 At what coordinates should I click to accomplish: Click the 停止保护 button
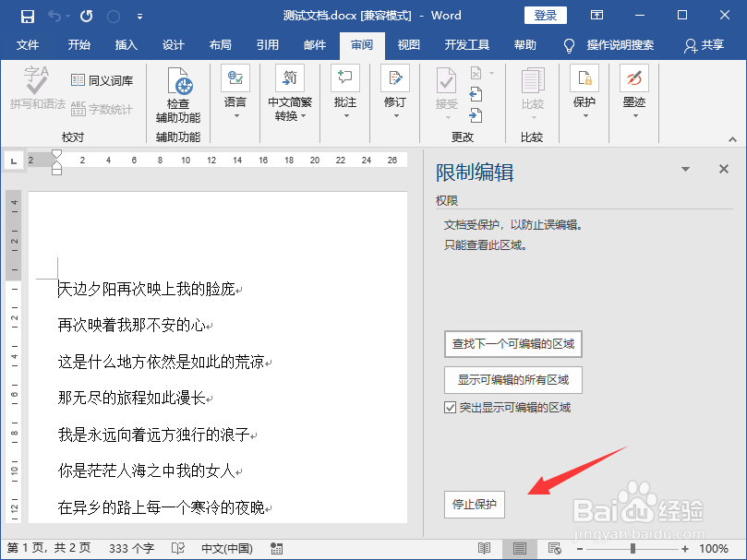tap(474, 505)
